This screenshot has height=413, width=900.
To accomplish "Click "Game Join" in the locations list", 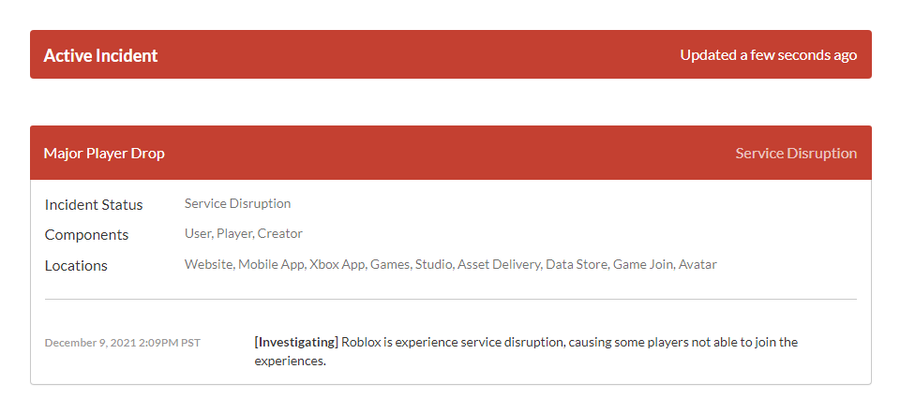I will (x=643, y=265).
